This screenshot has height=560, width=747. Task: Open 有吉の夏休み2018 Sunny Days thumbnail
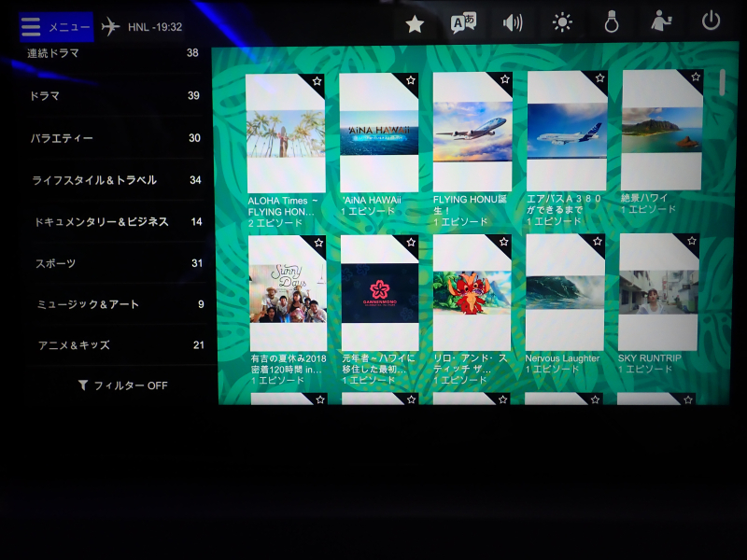(288, 294)
